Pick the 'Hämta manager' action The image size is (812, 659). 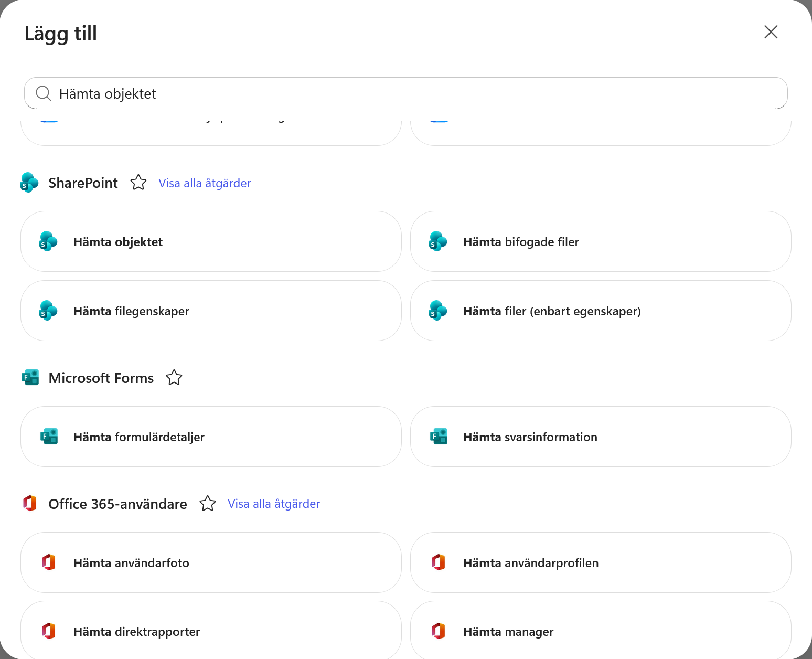tap(601, 631)
